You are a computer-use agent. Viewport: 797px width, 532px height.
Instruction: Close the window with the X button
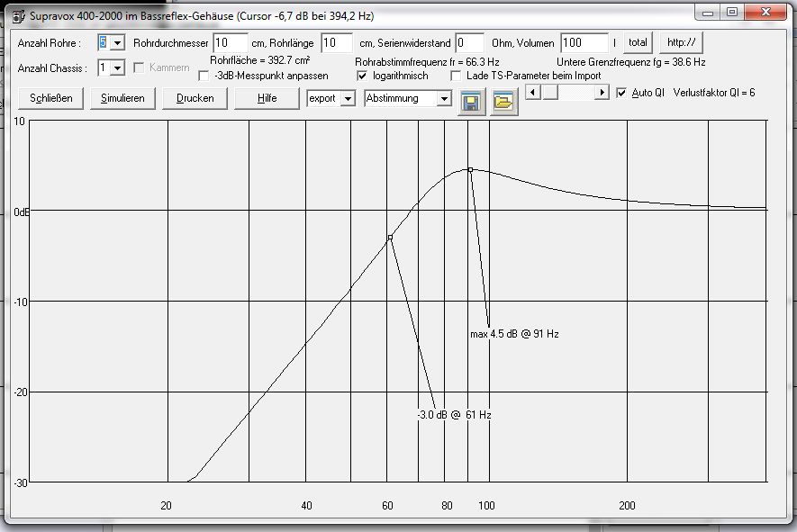pyautogui.click(x=765, y=13)
